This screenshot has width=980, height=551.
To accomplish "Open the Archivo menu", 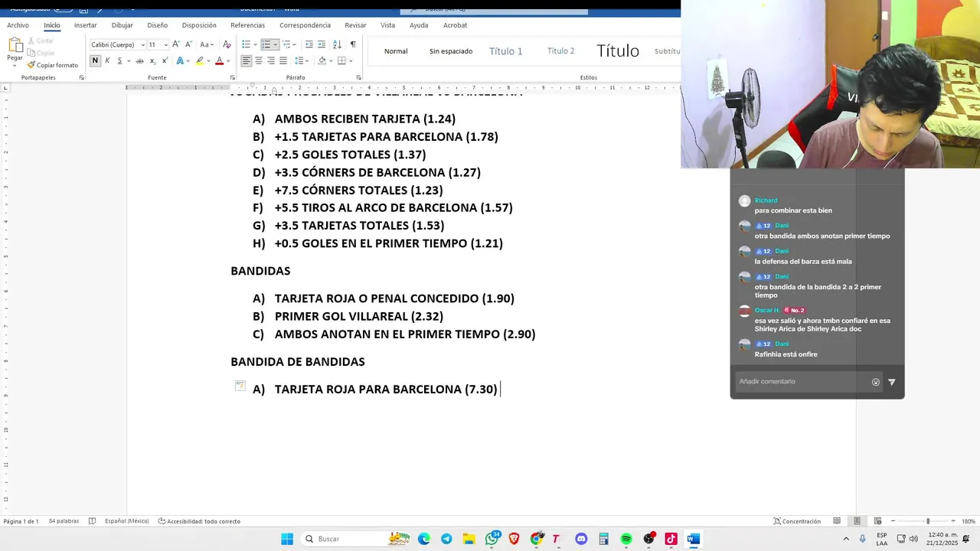I will point(18,25).
